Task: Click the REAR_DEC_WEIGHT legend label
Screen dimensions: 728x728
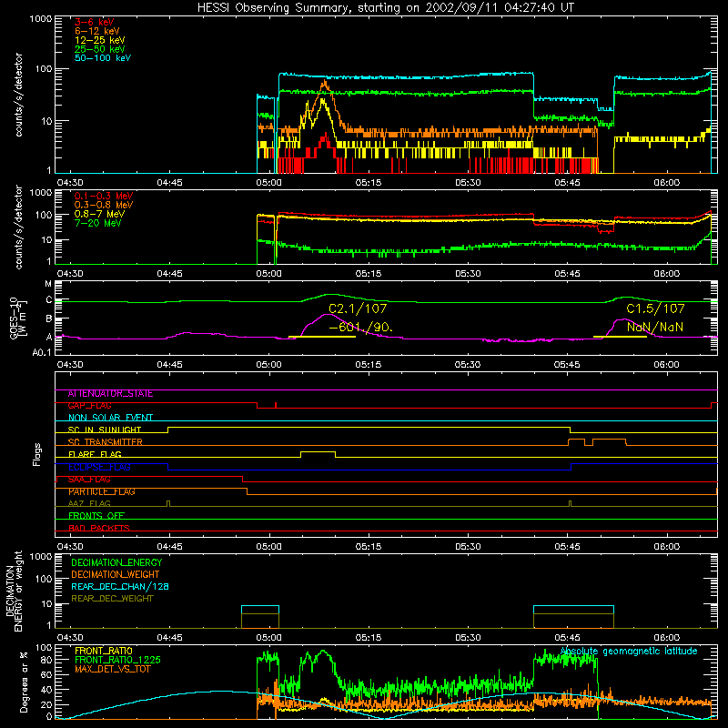Action: (x=112, y=599)
